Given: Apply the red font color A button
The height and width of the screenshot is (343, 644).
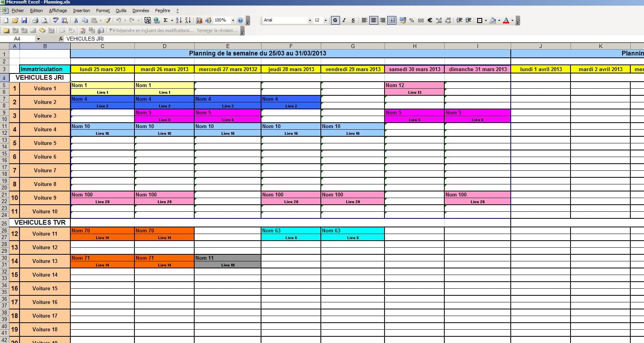Looking at the screenshot, I should 506,20.
